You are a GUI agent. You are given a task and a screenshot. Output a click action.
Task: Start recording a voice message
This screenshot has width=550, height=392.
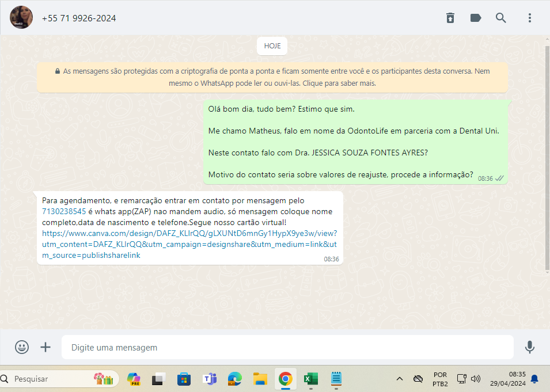[530, 347]
